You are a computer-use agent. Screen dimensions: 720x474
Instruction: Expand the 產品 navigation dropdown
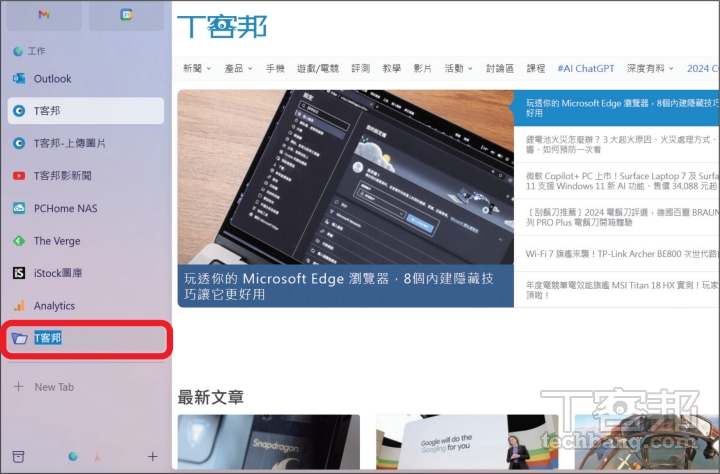[x=238, y=68]
